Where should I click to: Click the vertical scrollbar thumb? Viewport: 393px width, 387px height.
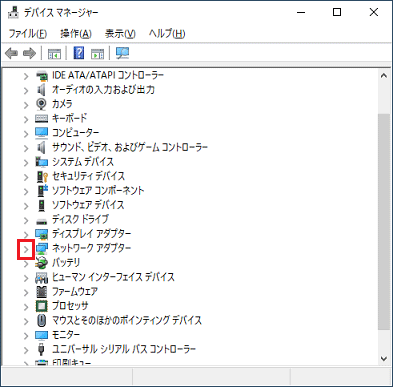[384, 222]
